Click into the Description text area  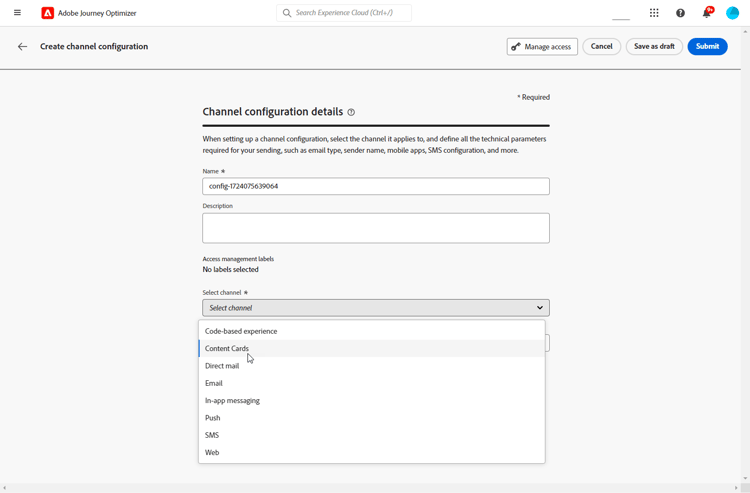pos(375,228)
